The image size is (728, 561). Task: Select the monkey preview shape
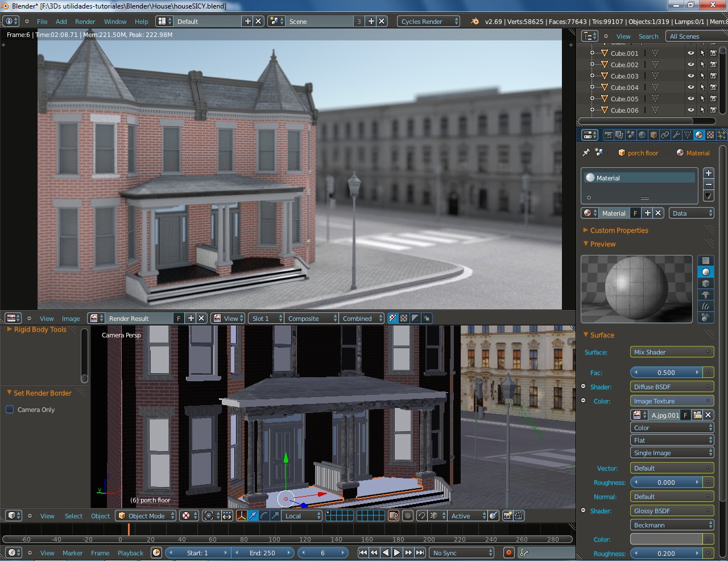[x=705, y=295]
